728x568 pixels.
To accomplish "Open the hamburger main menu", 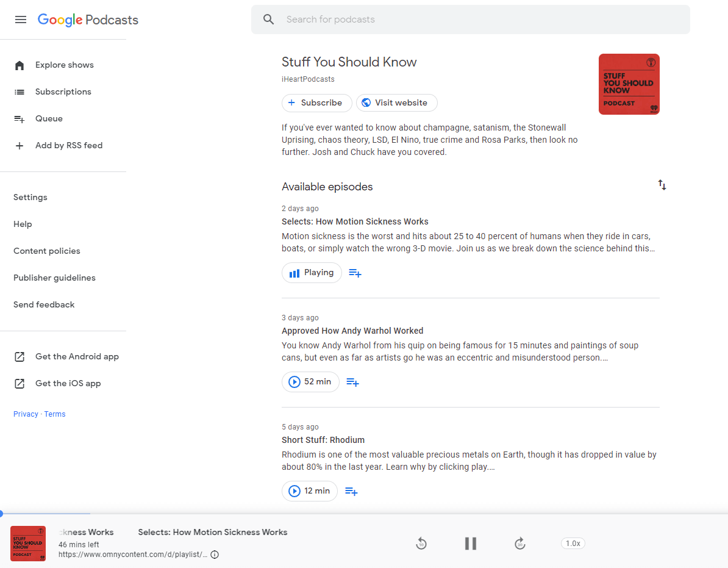I will [x=21, y=20].
